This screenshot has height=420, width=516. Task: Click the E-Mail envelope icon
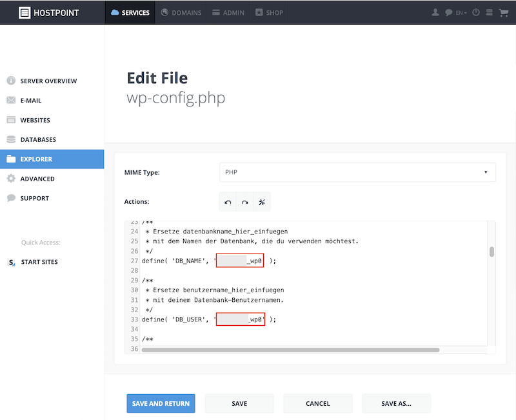(11, 100)
